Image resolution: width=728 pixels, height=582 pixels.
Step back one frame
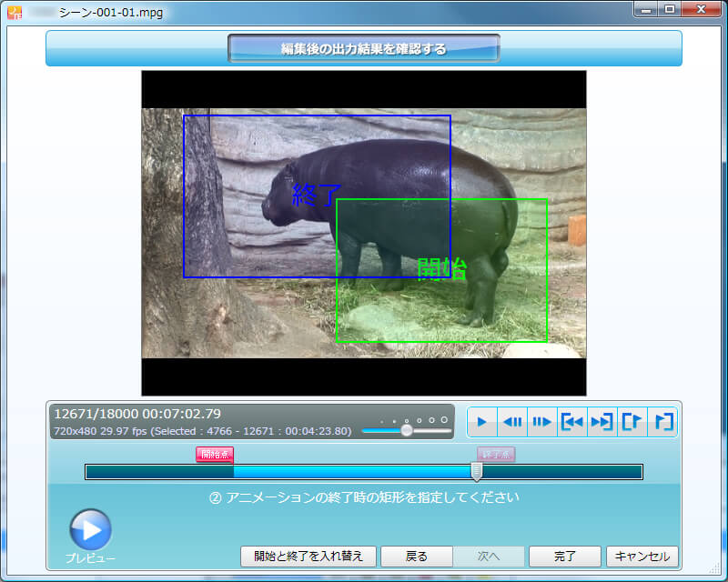(x=512, y=422)
